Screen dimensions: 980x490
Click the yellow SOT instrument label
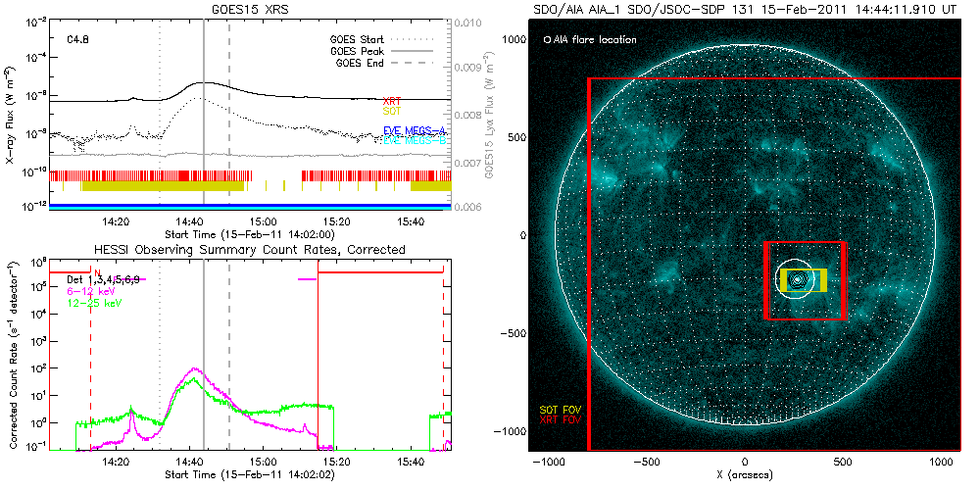coord(391,112)
